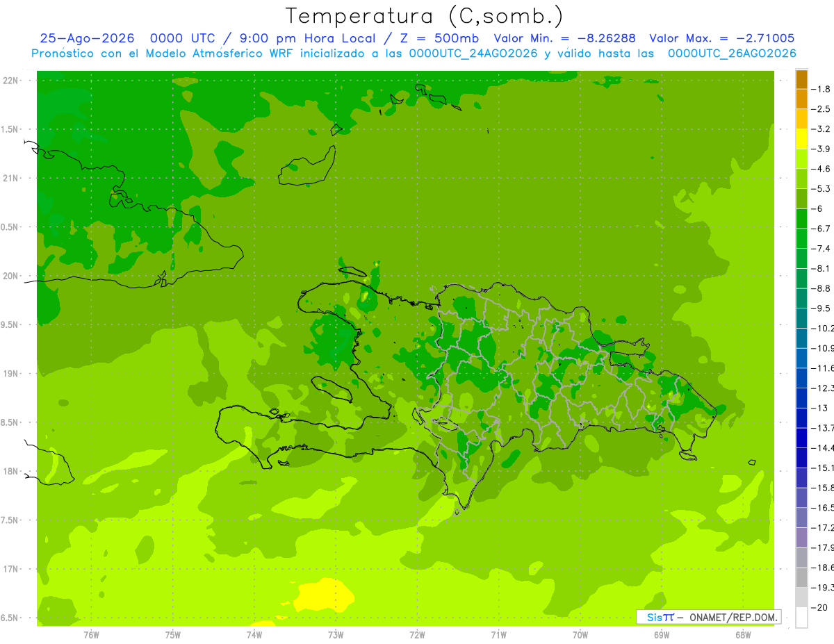Click the gray legend swatch between -18.6 and -19.3

click(801, 577)
